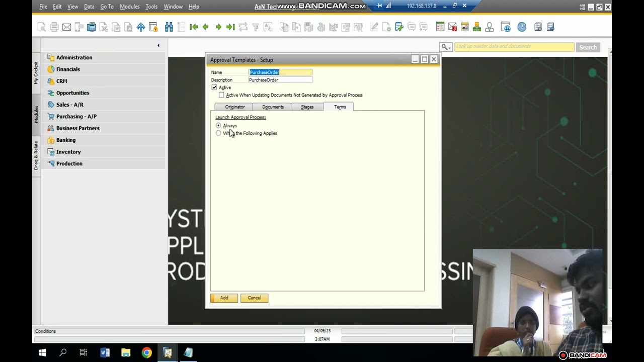Viewport: 644px width, 362px height.
Task: Click the Print toolbar icon
Action: coord(54,27)
